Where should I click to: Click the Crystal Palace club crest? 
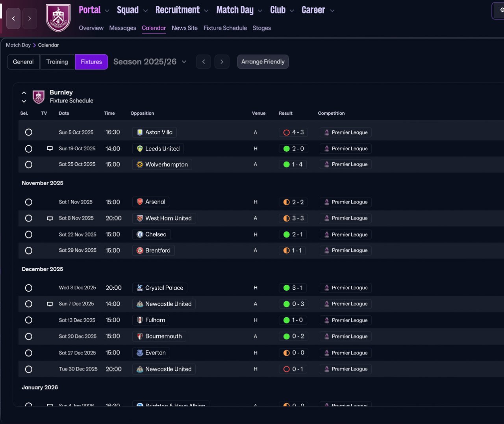tap(140, 288)
